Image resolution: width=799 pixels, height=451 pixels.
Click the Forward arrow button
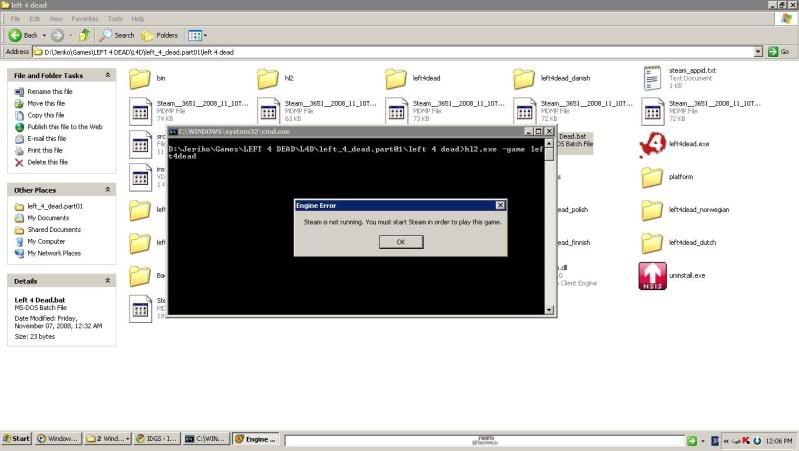[57, 35]
